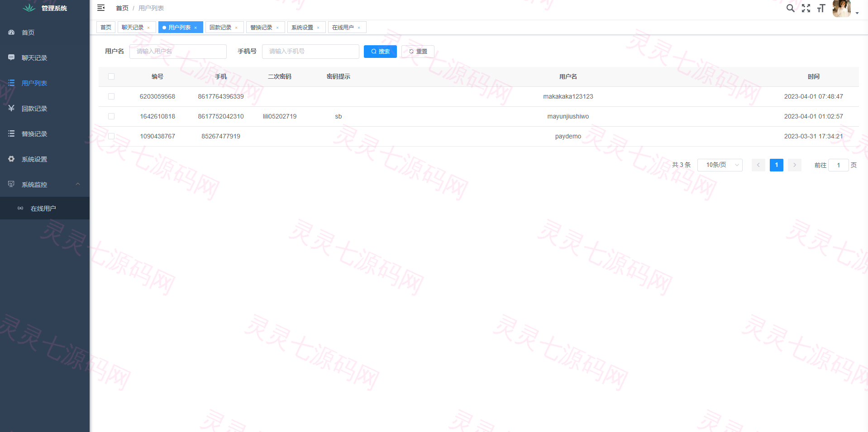This screenshot has width=868, height=432.
Task: Check the row for makakaka123123
Action: pos(111,96)
